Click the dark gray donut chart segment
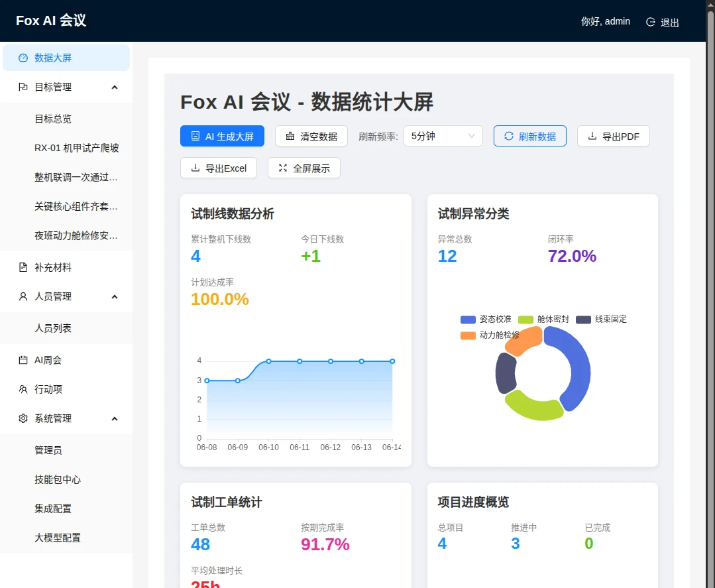The image size is (715, 588). click(x=505, y=373)
